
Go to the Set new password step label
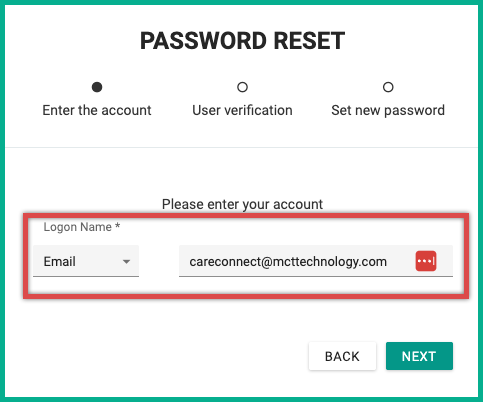pyautogui.click(x=388, y=110)
